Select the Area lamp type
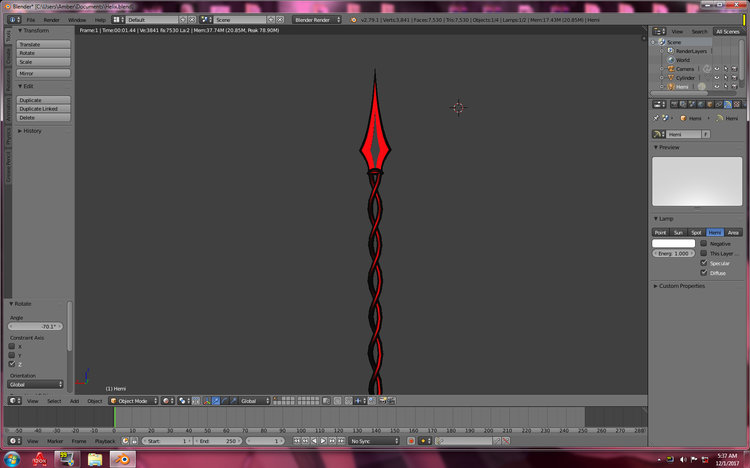Viewport: 750px width, 468px height. [733, 233]
